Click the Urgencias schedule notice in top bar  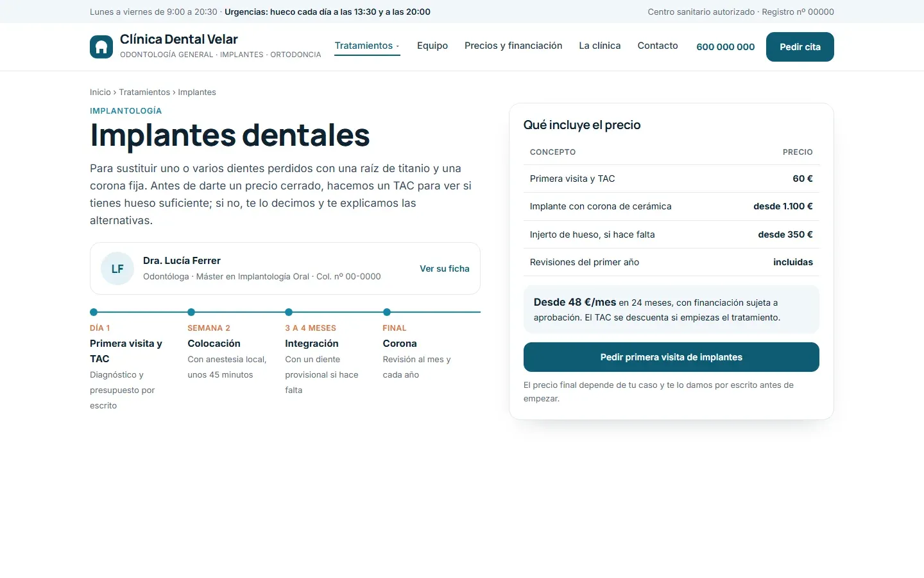pos(327,12)
